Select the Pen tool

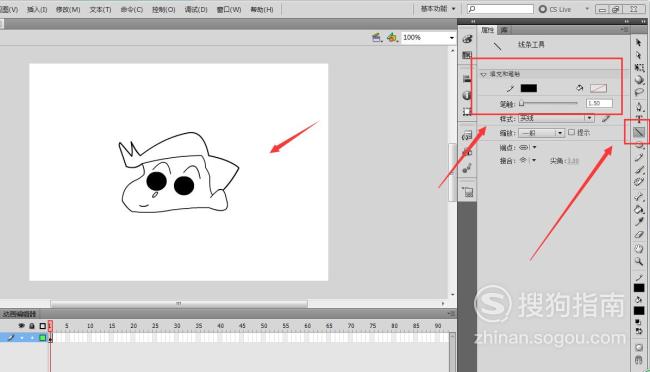pyautogui.click(x=639, y=107)
